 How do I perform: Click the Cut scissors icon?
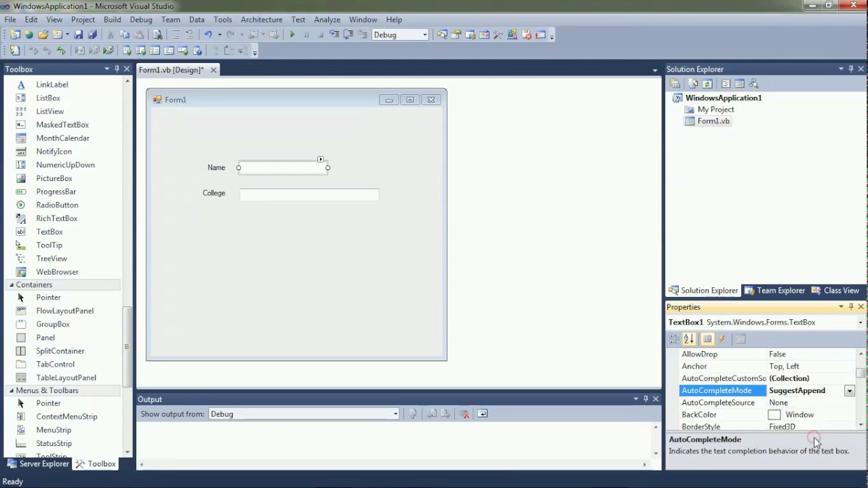pyautogui.click(x=111, y=35)
